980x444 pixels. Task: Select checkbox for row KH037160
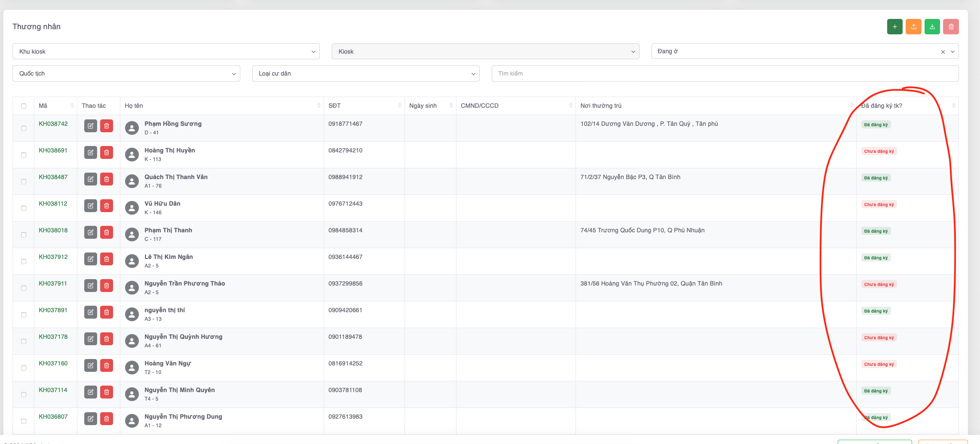[24, 368]
